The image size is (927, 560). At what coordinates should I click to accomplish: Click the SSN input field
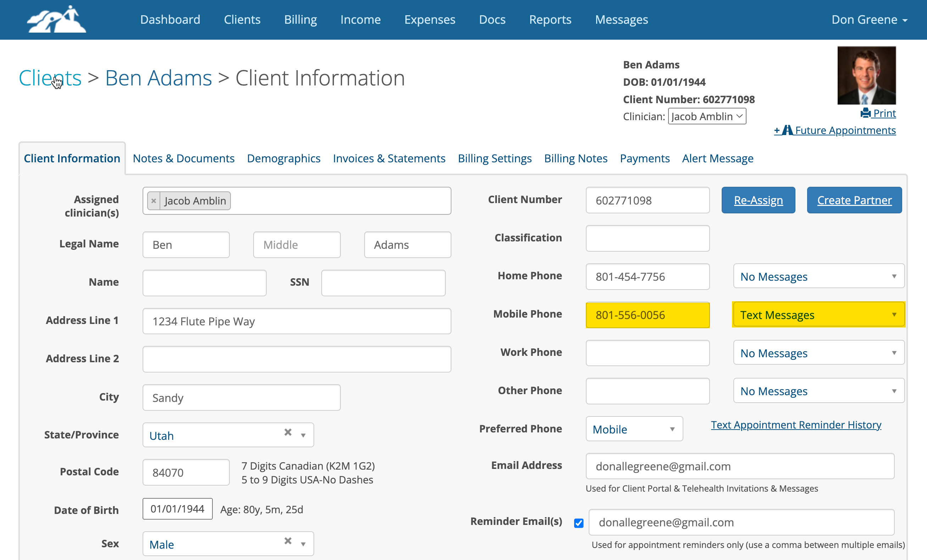pos(383,283)
